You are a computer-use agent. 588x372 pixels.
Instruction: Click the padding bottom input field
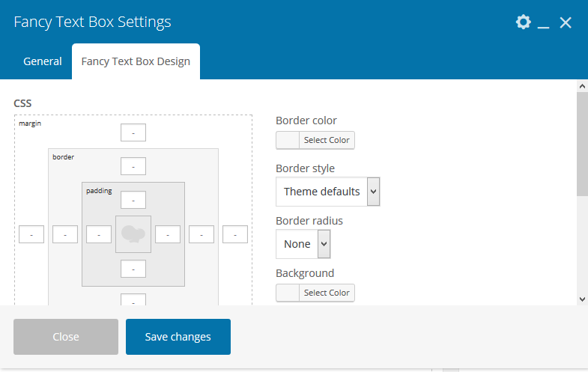(133, 269)
